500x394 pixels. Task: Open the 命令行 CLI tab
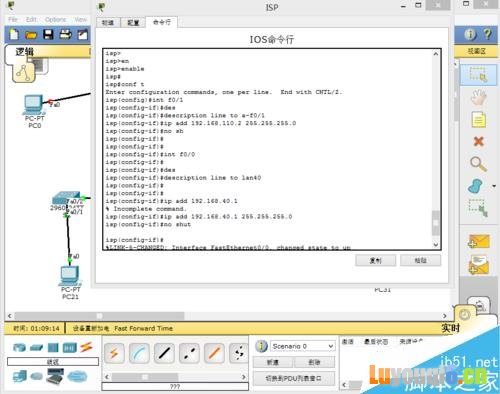pos(162,22)
